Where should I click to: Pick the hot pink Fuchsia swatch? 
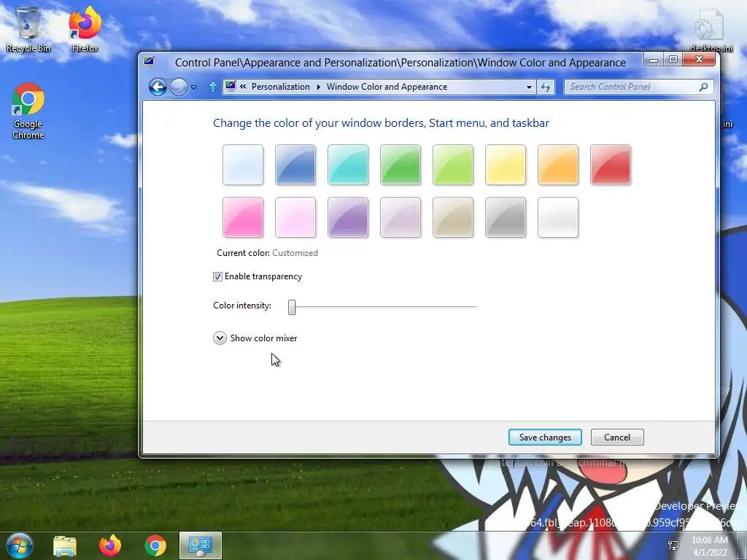[x=243, y=217]
